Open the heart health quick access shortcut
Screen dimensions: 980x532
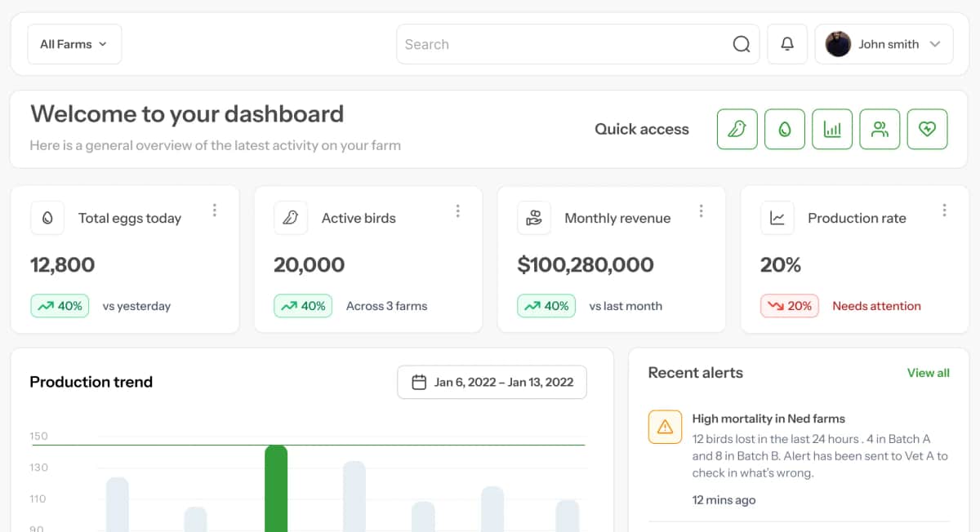click(x=927, y=129)
